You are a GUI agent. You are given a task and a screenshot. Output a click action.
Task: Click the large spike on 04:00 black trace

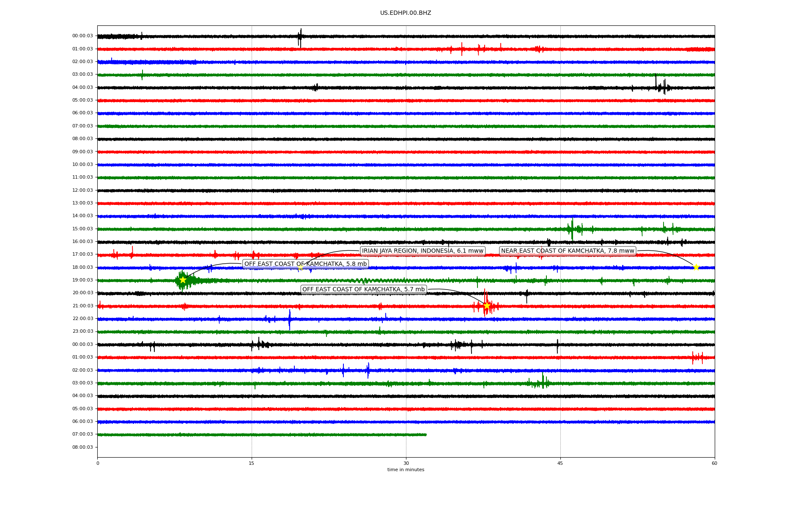tap(656, 81)
